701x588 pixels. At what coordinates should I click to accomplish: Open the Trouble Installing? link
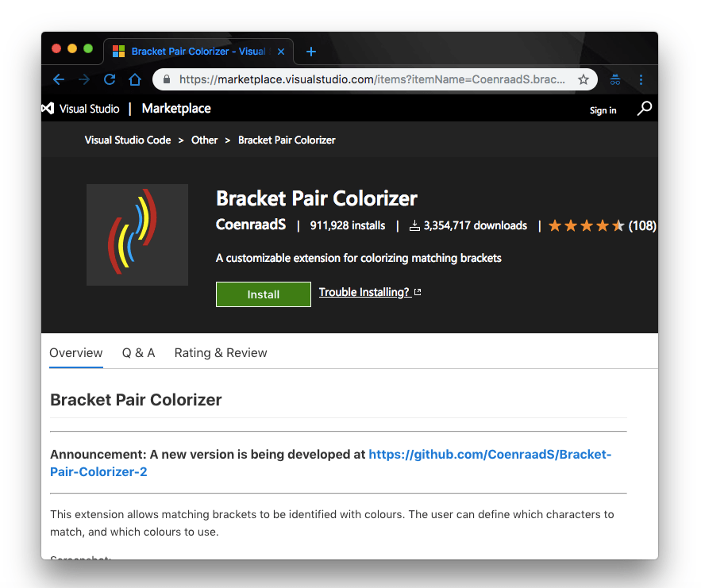click(x=364, y=292)
